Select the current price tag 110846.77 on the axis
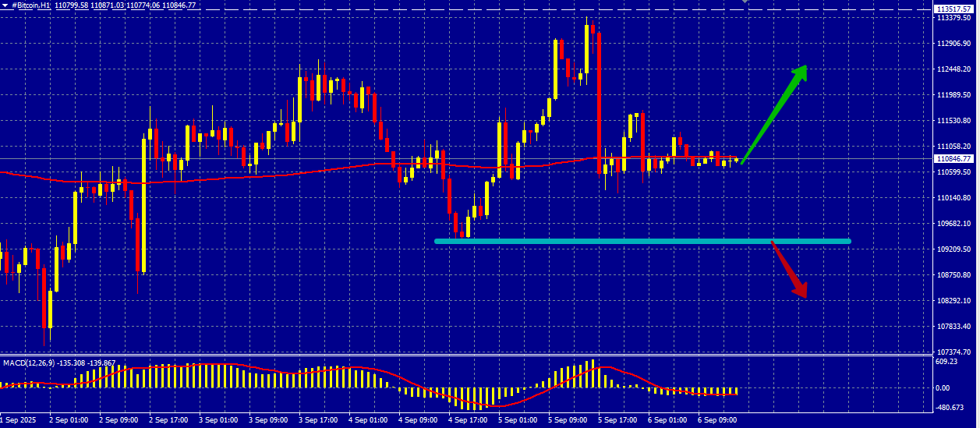The image size is (980, 428). [x=955, y=158]
